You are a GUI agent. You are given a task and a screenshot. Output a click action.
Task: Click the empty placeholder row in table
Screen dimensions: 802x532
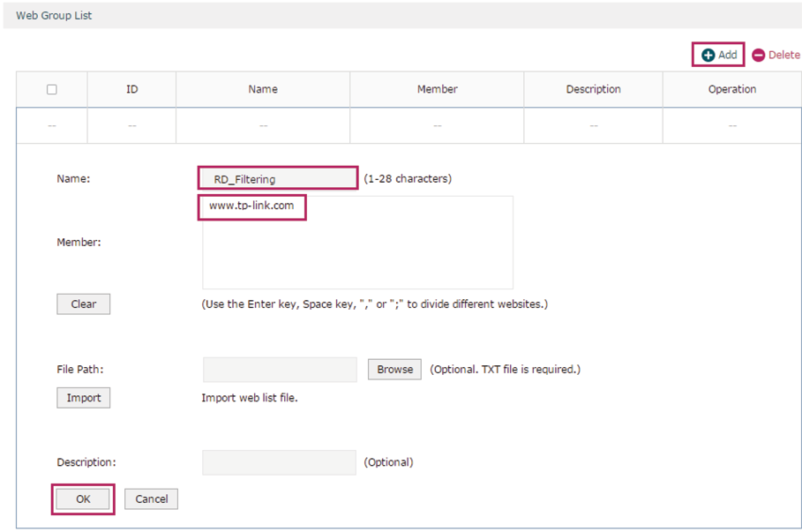click(x=408, y=125)
